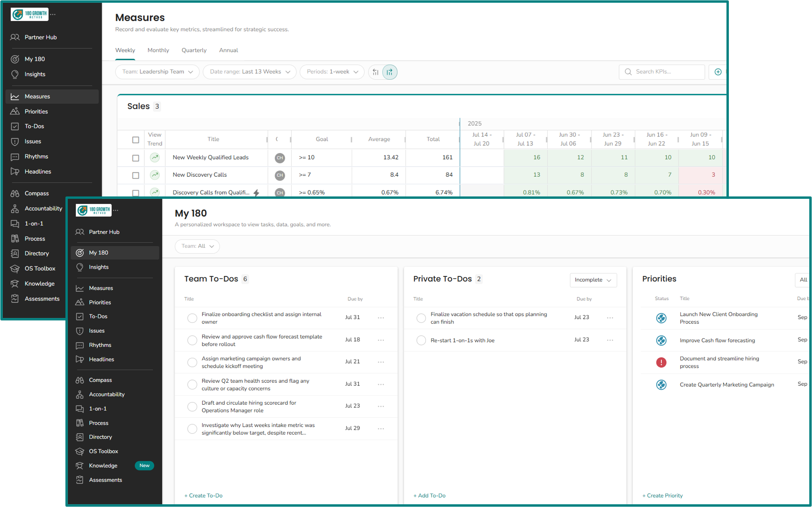Screen dimensions: 812x507
Task: Open the Incomplete filter dropdown
Action: pos(593,280)
